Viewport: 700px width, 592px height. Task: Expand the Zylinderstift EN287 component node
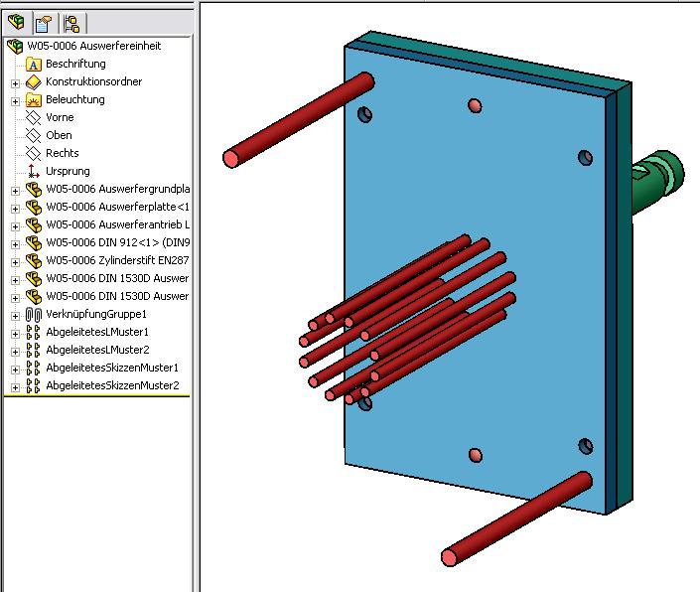(15, 262)
